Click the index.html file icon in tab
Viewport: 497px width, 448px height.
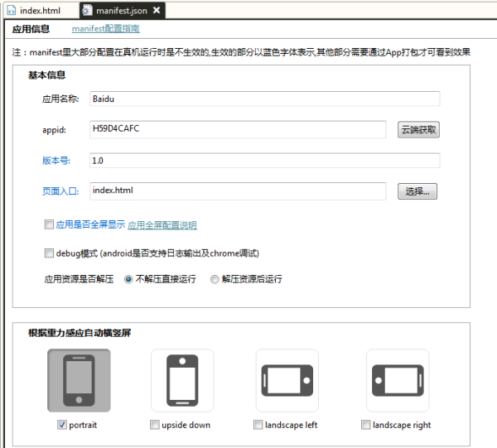12,11
